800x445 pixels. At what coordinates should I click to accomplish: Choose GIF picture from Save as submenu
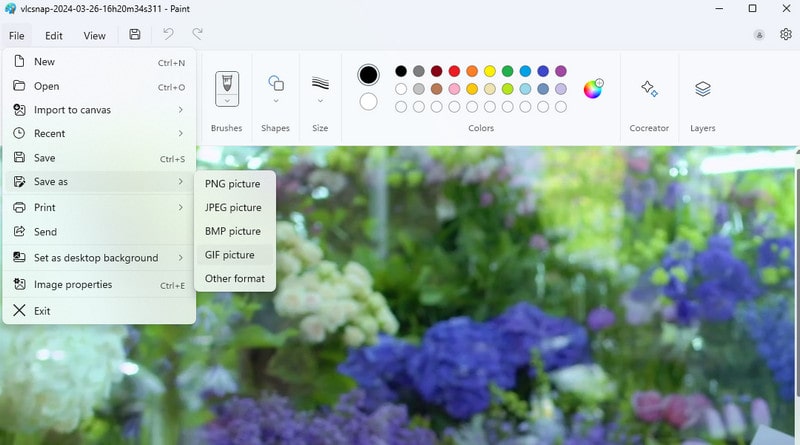[230, 255]
